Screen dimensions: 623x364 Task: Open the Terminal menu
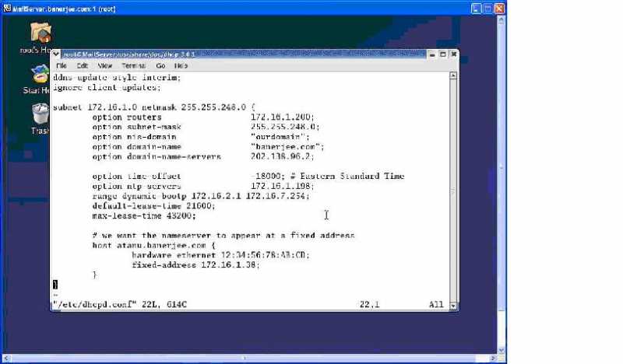tap(133, 65)
